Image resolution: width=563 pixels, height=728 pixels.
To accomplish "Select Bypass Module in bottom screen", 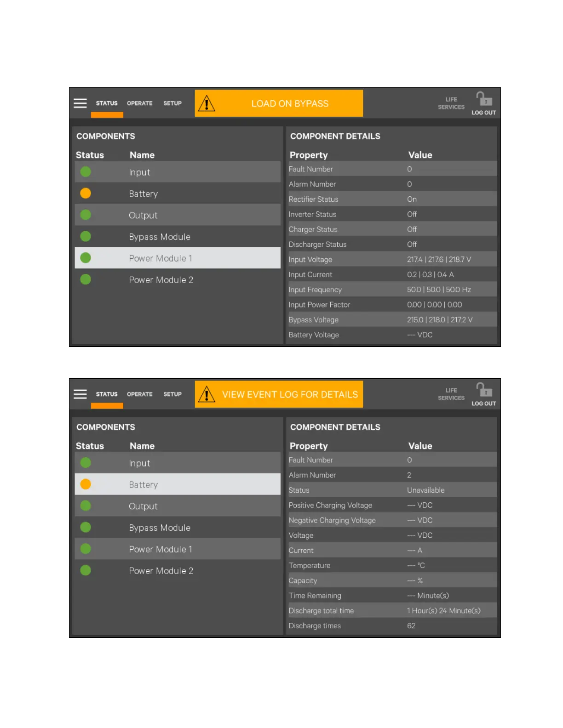I will [x=178, y=528].
